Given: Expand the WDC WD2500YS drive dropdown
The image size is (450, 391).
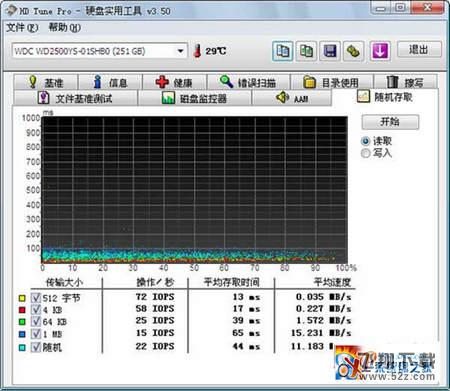Looking at the screenshot, I should tap(180, 51).
